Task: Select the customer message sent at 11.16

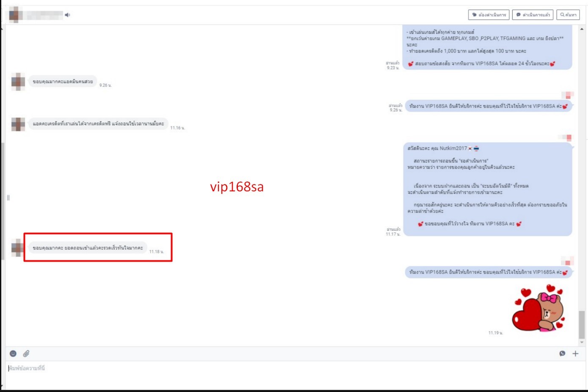Action: coord(98,124)
